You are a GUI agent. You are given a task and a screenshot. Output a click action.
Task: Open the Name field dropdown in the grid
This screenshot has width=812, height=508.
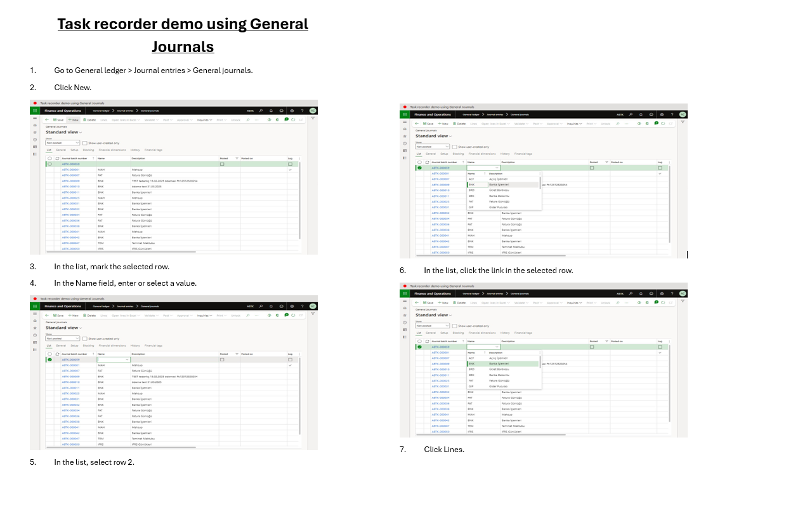(x=127, y=360)
